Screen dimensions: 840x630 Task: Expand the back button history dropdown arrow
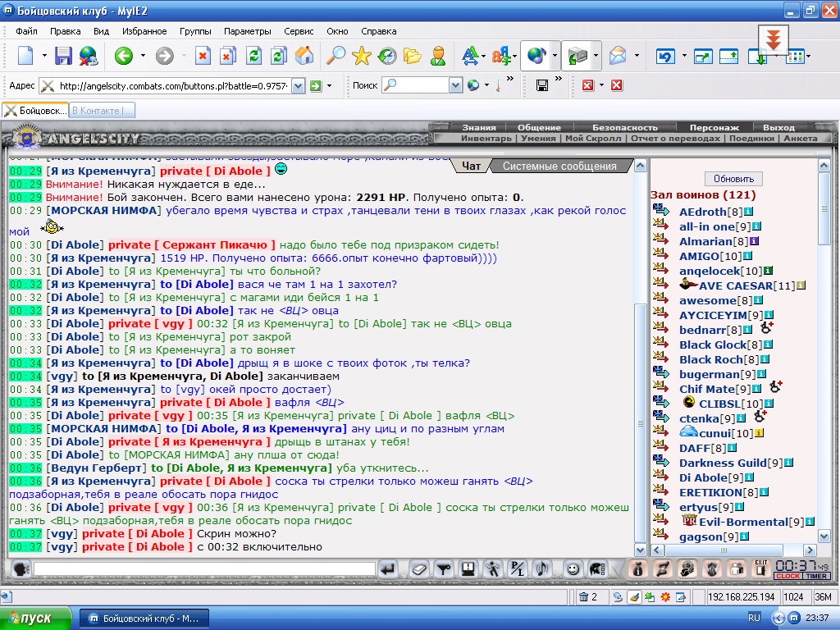click(143, 55)
